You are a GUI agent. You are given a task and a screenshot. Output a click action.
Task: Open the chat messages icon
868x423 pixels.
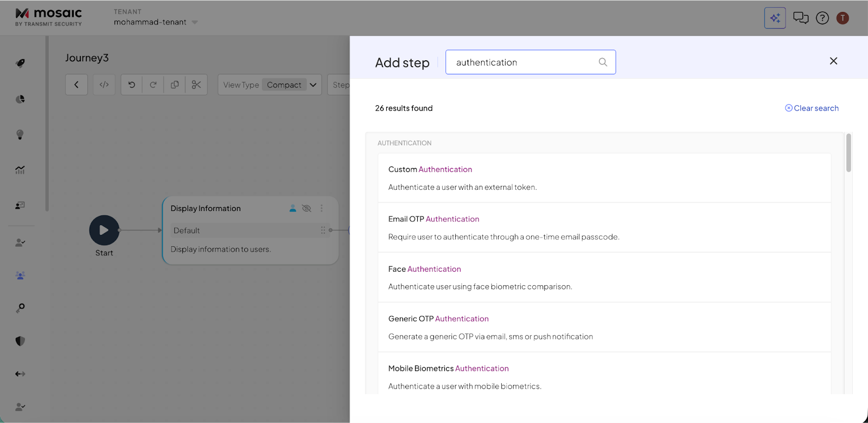tap(800, 18)
